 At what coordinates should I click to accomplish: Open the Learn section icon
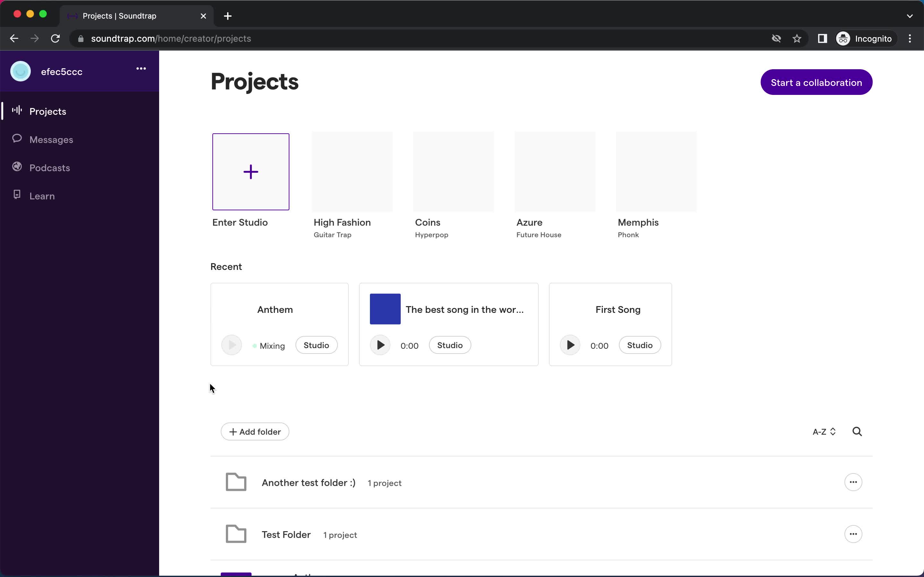(17, 196)
